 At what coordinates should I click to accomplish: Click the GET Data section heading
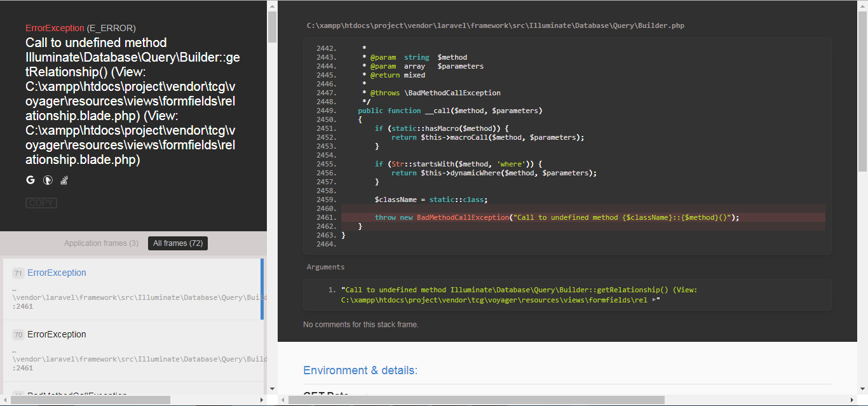coord(326,394)
